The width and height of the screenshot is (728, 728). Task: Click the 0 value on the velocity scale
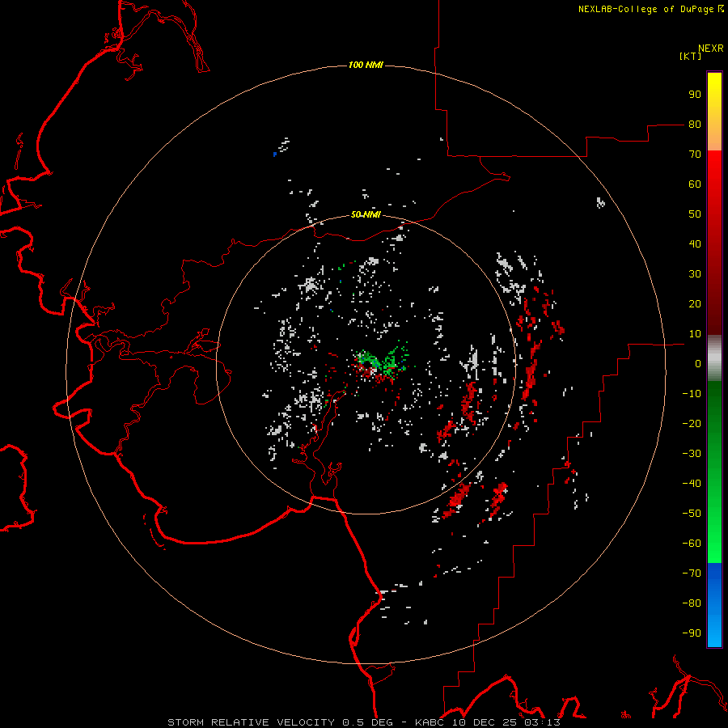click(x=698, y=364)
